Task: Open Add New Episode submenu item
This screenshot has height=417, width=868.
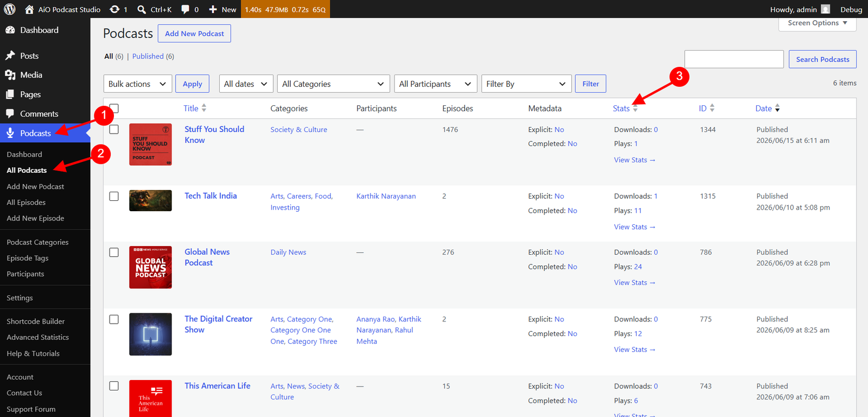Action: pos(35,218)
